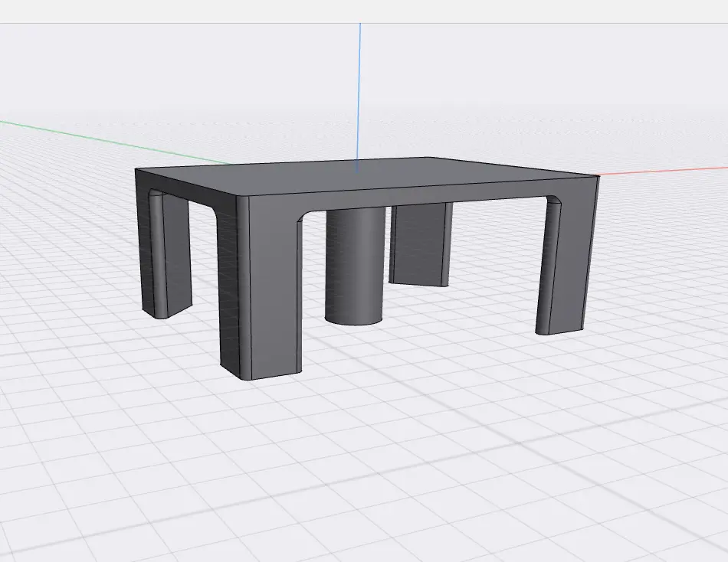Image resolution: width=728 pixels, height=562 pixels.
Task: Click the back-left corner of the tabletop
Action: pyautogui.click(x=137, y=169)
